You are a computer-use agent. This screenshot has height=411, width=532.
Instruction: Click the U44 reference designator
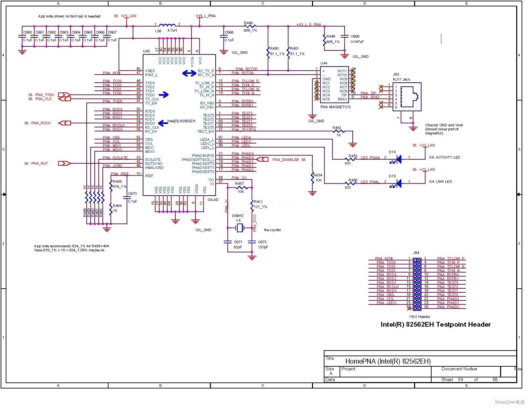coord(324,63)
